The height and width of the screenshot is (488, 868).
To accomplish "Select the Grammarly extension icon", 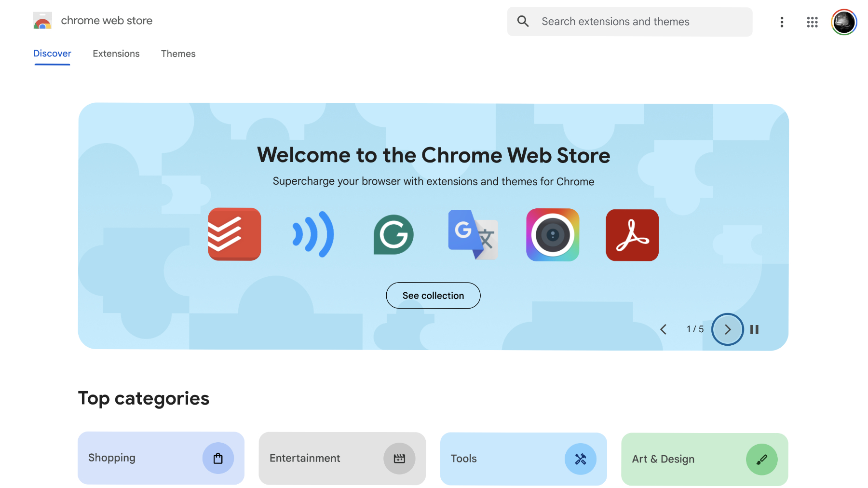I will (x=393, y=234).
